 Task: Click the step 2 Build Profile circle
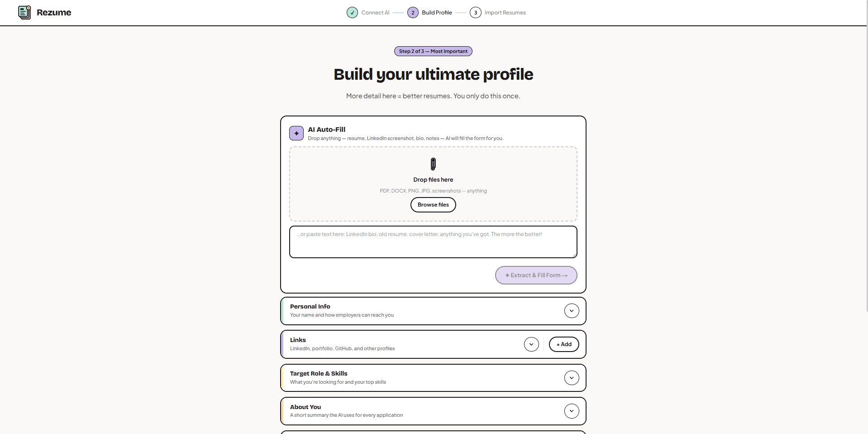(x=413, y=13)
